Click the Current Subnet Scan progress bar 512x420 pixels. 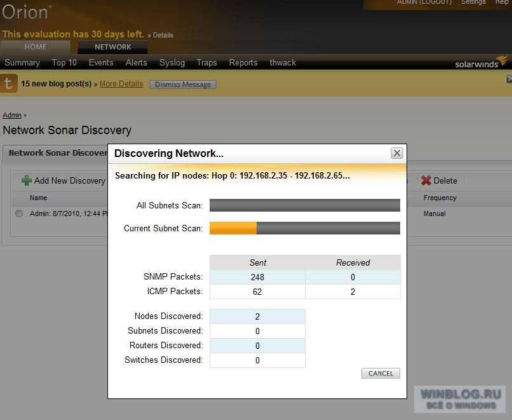click(305, 228)
